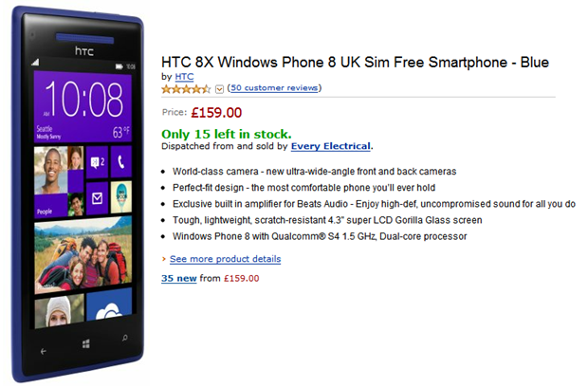
Task: Open the hikers group photo tile
Action: click(x=83, y=255)
